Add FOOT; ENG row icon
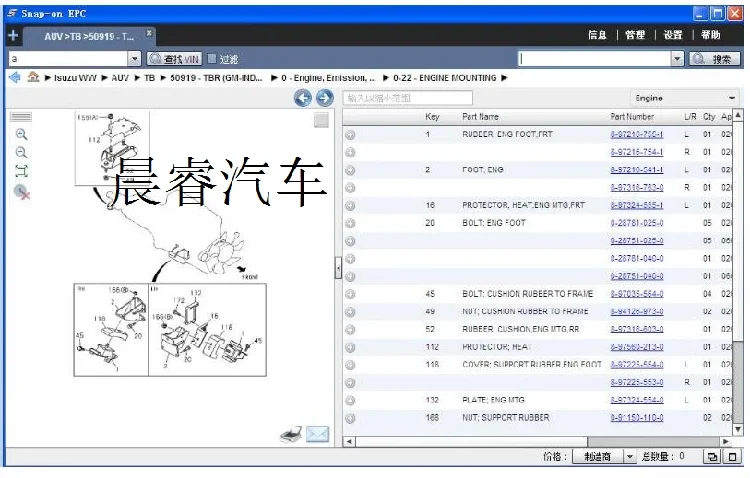 point(350,170)
